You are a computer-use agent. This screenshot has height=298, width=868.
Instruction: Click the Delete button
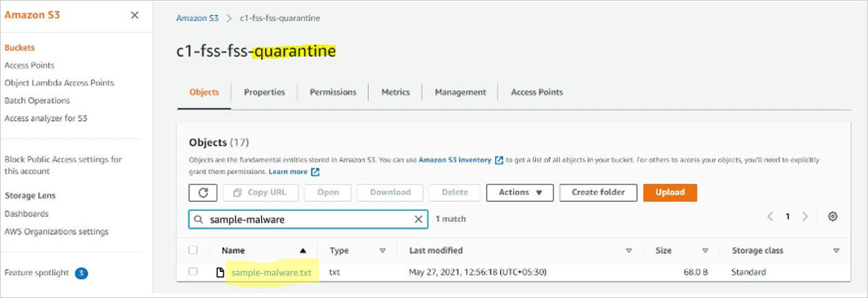pyautogui.click(x=455, y=192)
